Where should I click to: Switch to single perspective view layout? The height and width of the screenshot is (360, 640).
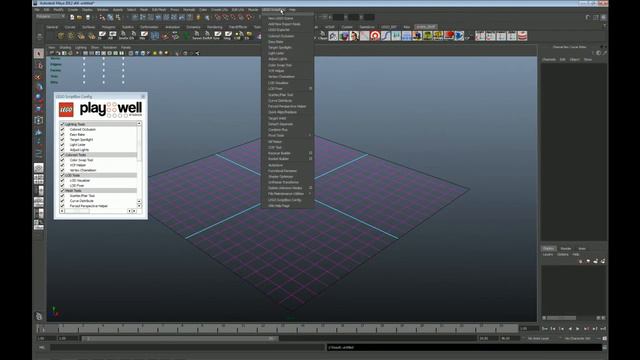point(39,168)
